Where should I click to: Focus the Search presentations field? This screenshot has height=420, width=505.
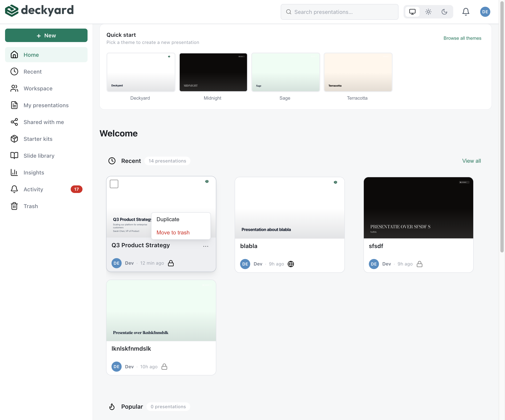point(339,12)
